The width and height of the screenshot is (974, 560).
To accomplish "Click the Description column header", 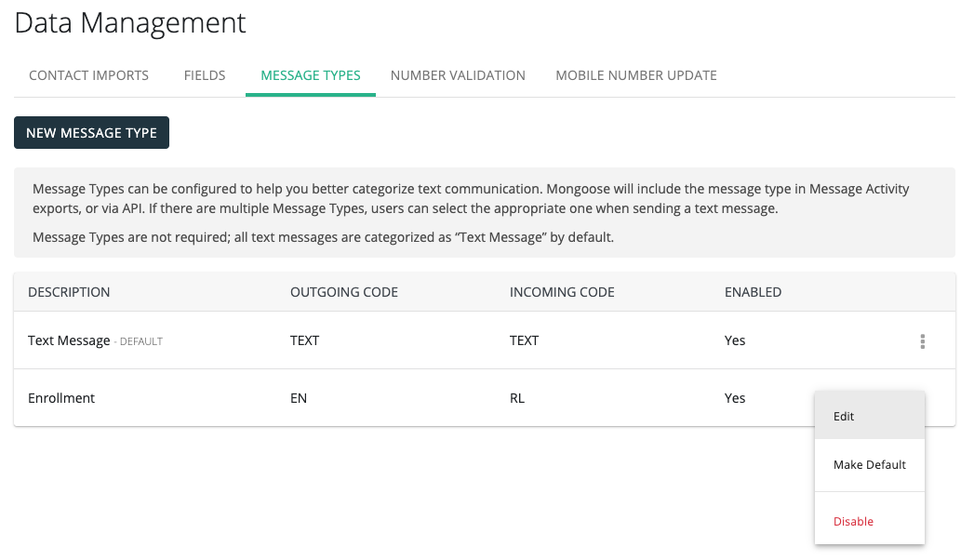I will [x=69, y=292].
